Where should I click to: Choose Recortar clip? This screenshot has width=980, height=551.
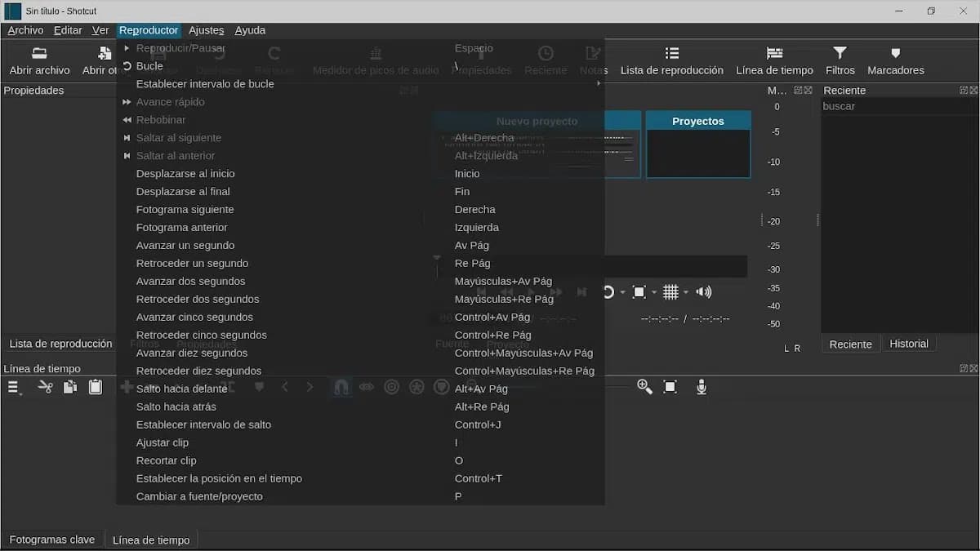click(x=360, y=461)
